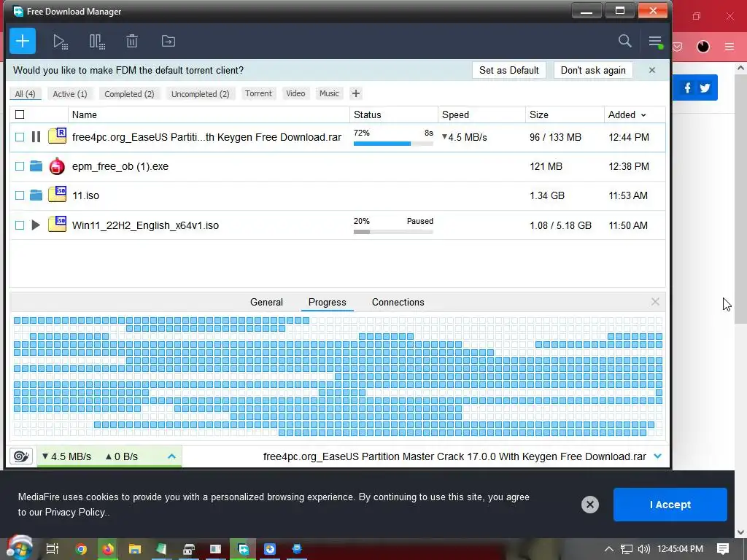Sort downloads by Name column
This screenshot has width=747, height=560.
(209, 114)
